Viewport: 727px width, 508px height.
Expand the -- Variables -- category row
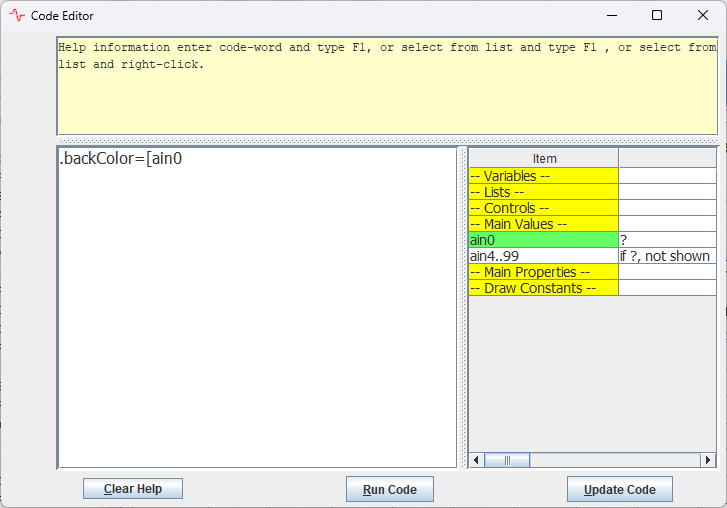(x=543, y=176)
